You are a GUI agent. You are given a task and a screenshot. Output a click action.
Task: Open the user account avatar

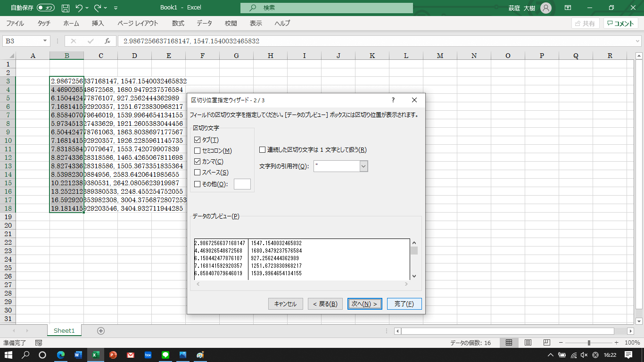pyautogui.click(x=545, y=8)
